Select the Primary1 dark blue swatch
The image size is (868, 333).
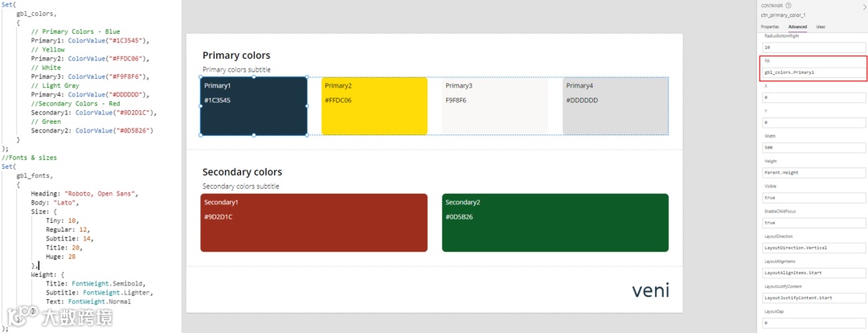(253, 106)
